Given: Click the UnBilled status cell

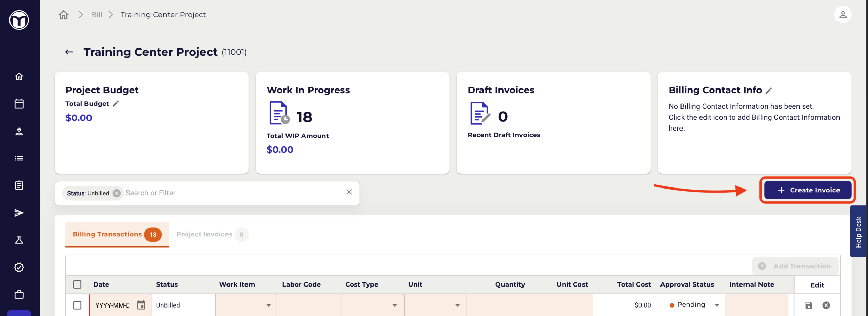Looking at the screenshot, I should 168,305.
